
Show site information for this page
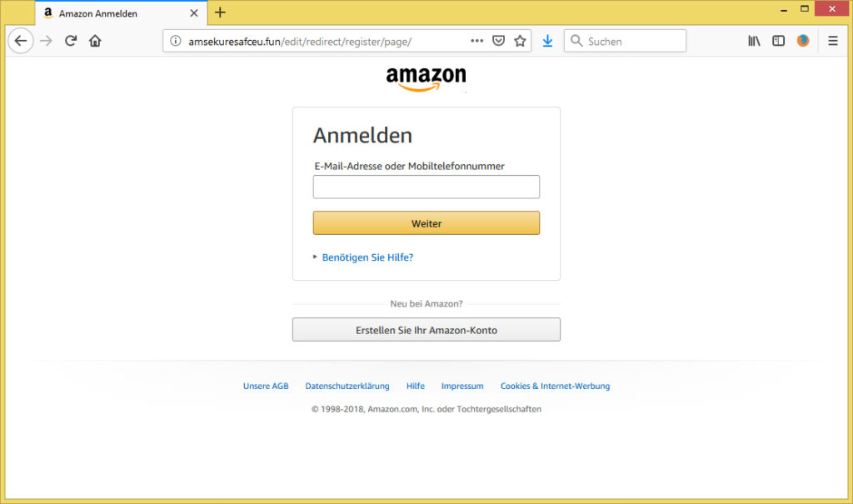[175, 41]
